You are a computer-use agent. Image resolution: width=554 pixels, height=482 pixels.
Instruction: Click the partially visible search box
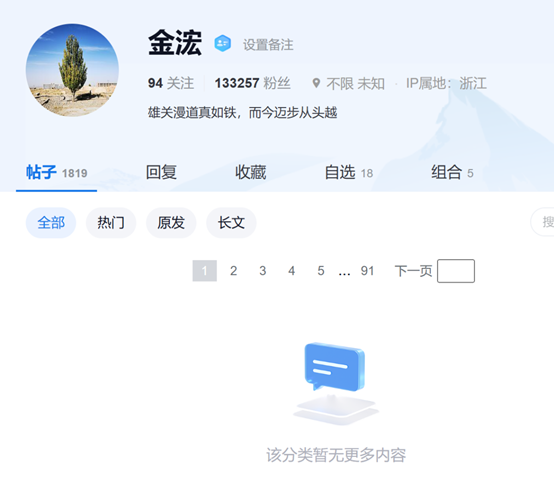click(x=542, y=222)
